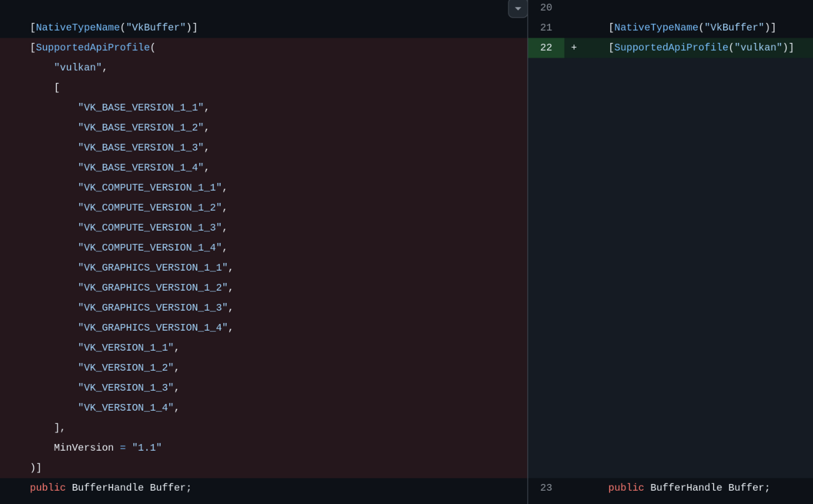This screenshot has width=813, height=504.
Task: Click the "VK_VERSION_1_4" string
Action: point(126,408)
